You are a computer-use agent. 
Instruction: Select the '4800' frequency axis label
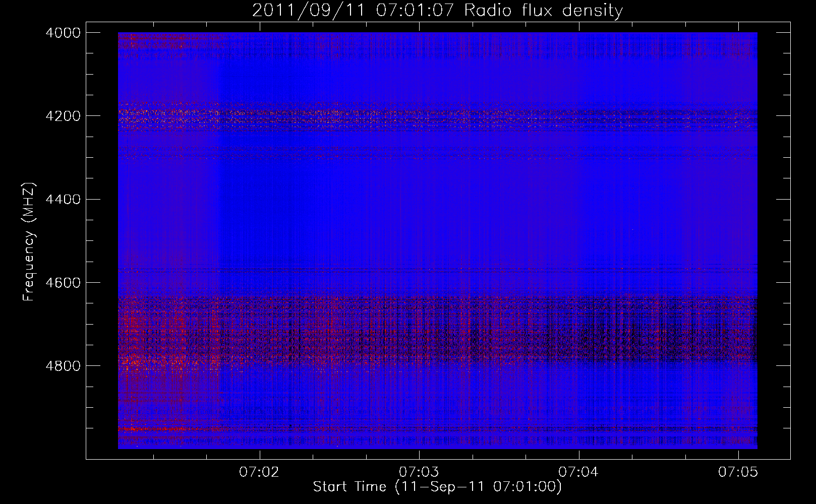63,366
